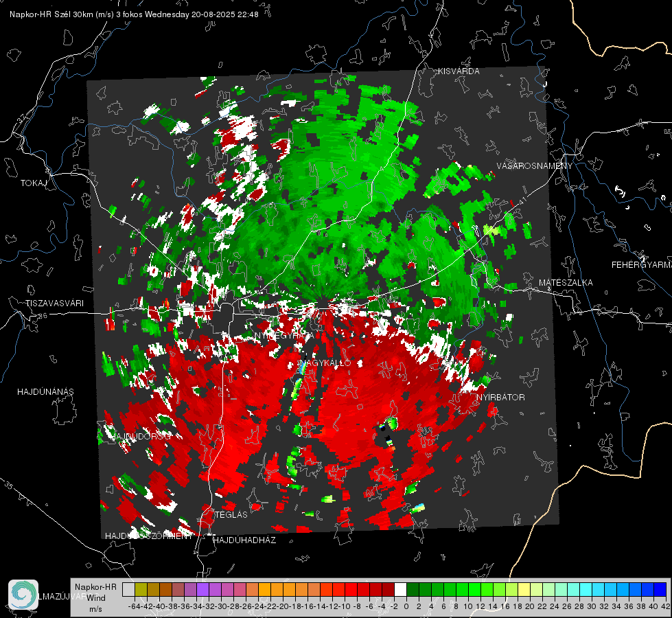Click the 30 value on the legend scale

click(x=592, y=606)
